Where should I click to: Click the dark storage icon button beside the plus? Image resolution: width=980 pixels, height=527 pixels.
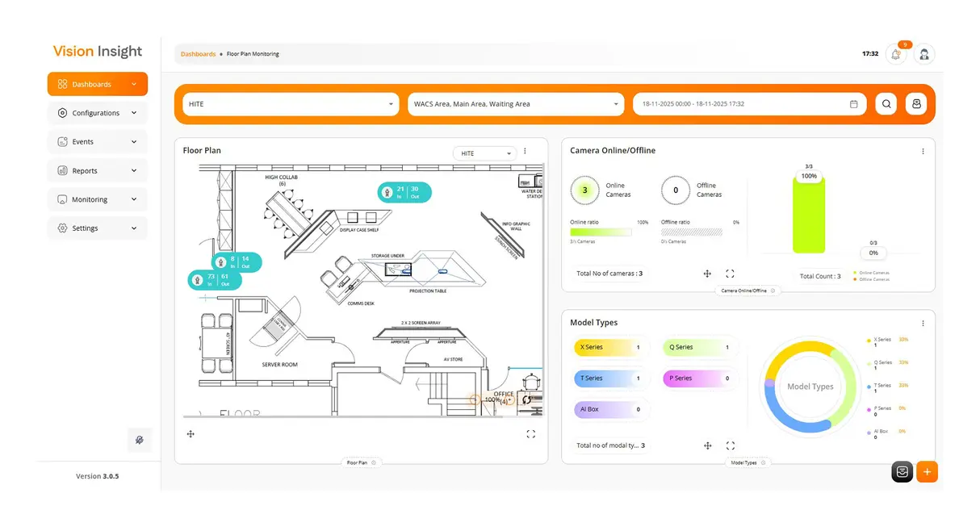tap(902, 472)
